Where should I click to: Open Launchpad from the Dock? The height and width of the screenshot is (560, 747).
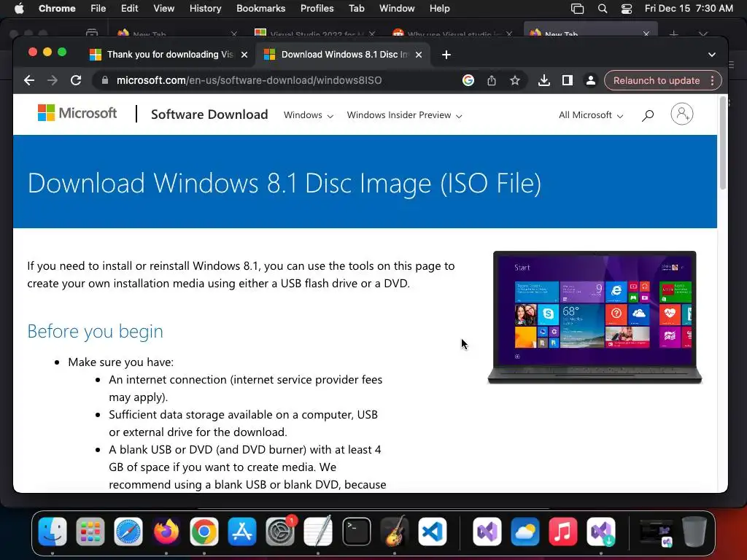tap(90, 532)
